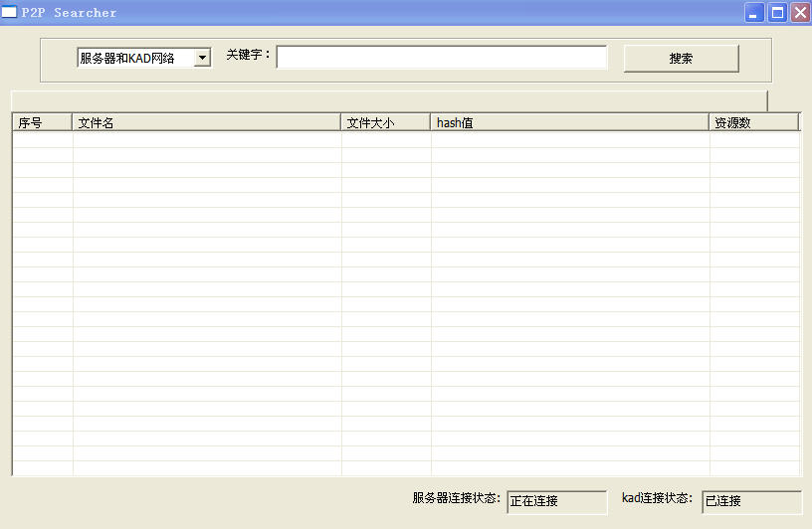
Task: Click the 正在连接 server status field
Action: click(556, 501)
